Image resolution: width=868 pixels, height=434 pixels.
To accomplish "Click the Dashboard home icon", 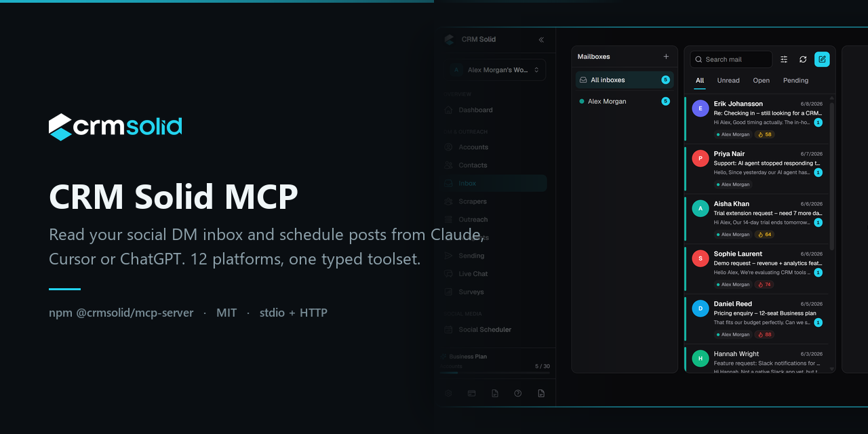I will coord(448,110).
